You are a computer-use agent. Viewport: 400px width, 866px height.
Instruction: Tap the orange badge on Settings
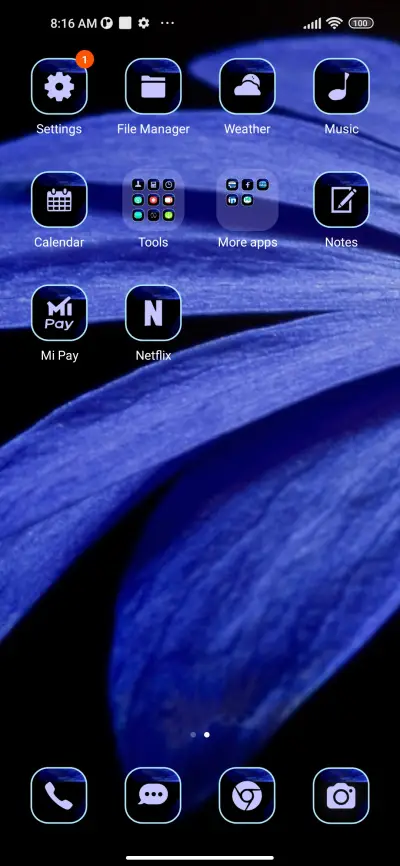(85, 59)
